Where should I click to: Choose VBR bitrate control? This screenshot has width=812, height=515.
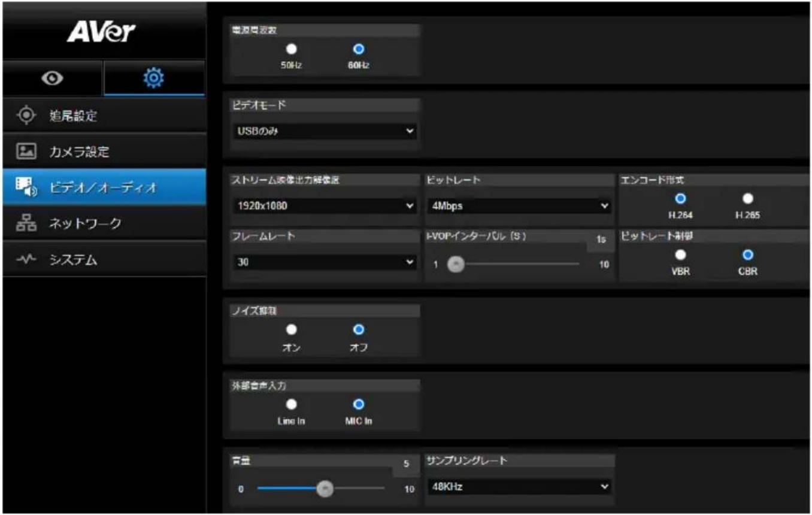[x=680, y=255]
